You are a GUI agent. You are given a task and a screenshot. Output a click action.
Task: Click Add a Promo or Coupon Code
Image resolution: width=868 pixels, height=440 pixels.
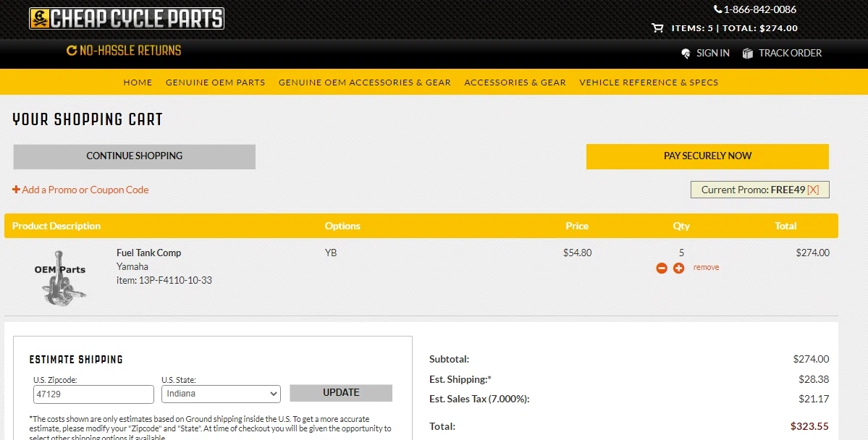(x=85, y=190)
